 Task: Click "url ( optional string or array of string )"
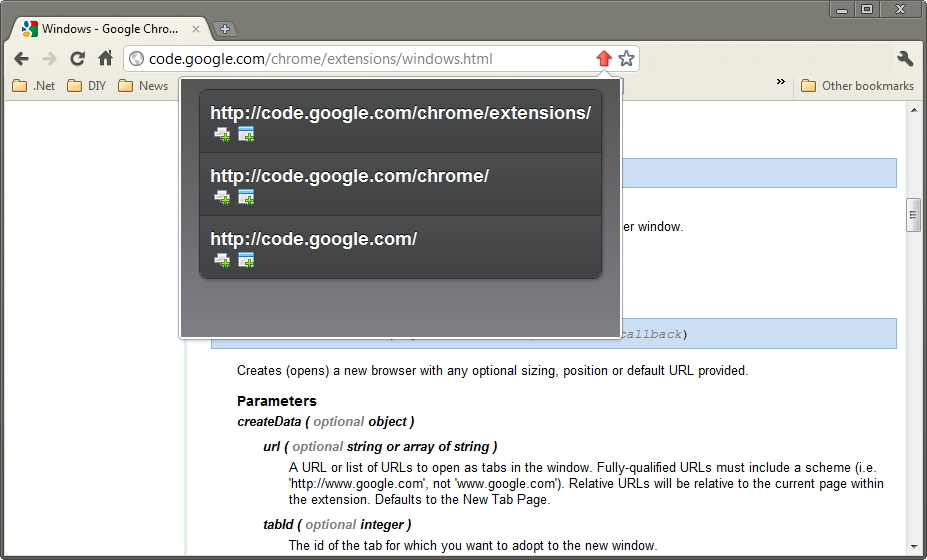380,446
